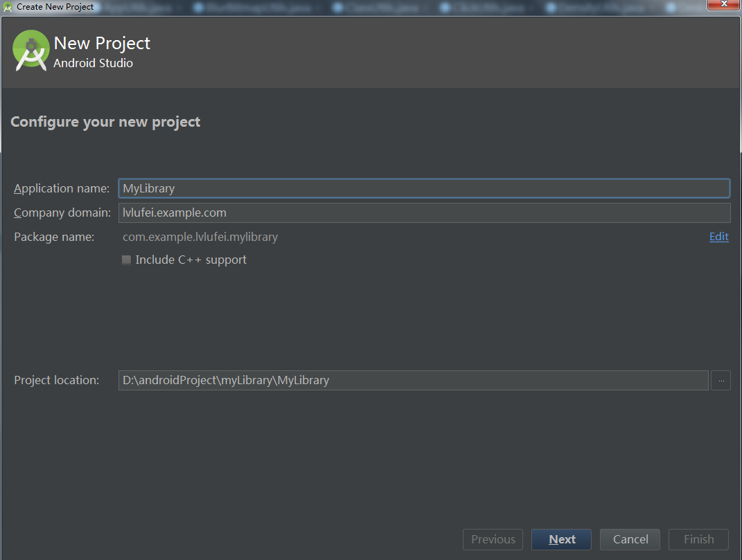
Task: Click the Android Studio logo icon
Action: (31, 50)
